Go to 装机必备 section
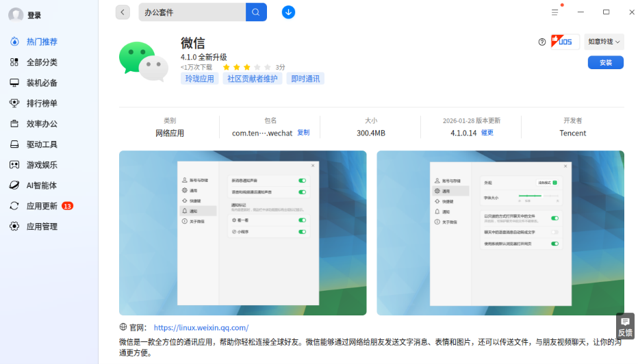This screenshot has height=364, width=638. pos(42,83)
